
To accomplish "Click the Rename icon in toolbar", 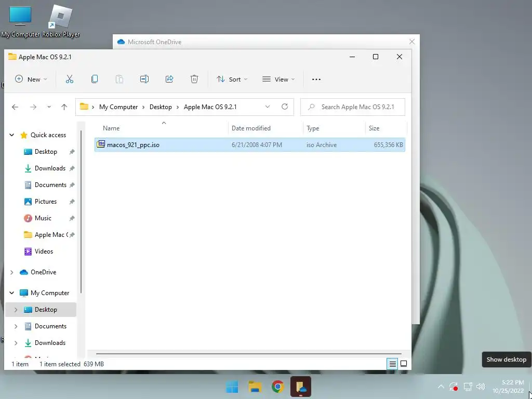I will (144, 79).
